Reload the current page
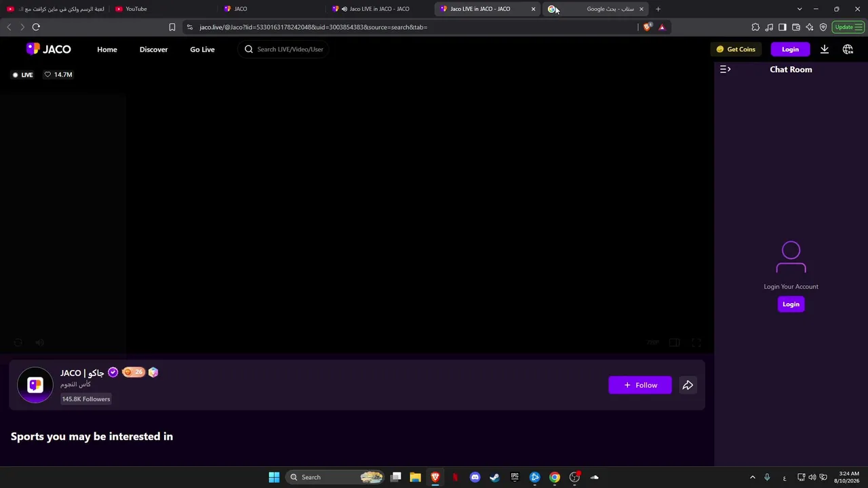 (x=36, y=27)
